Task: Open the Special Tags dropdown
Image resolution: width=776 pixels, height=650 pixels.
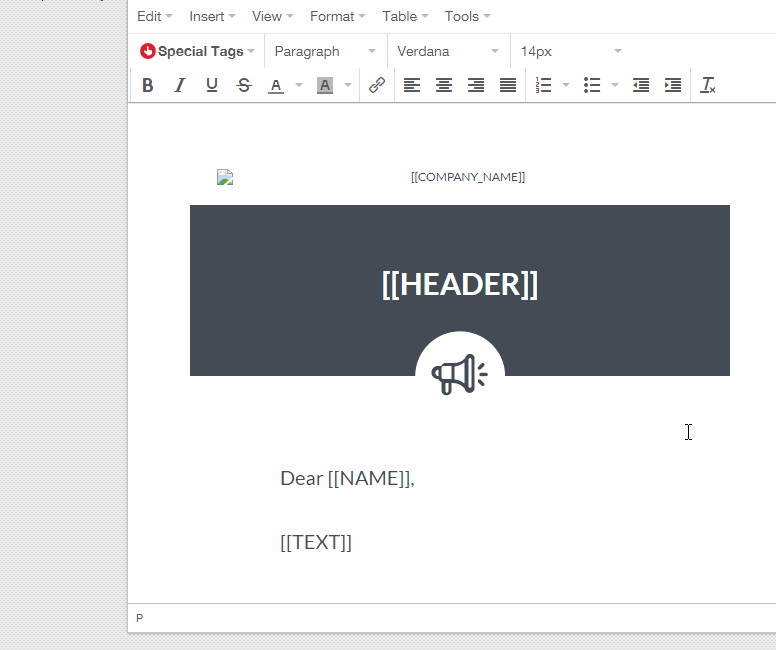Action: pyautogui.click(x=197, y=51)
